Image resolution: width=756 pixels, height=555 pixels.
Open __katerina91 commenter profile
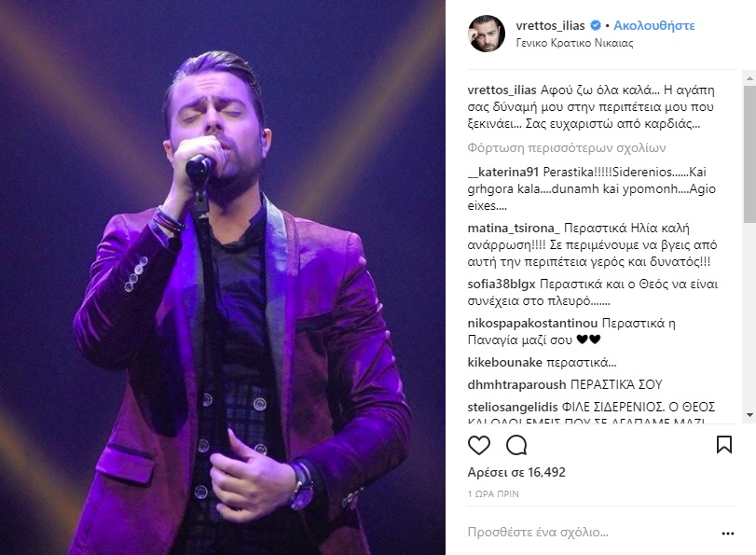502,172
